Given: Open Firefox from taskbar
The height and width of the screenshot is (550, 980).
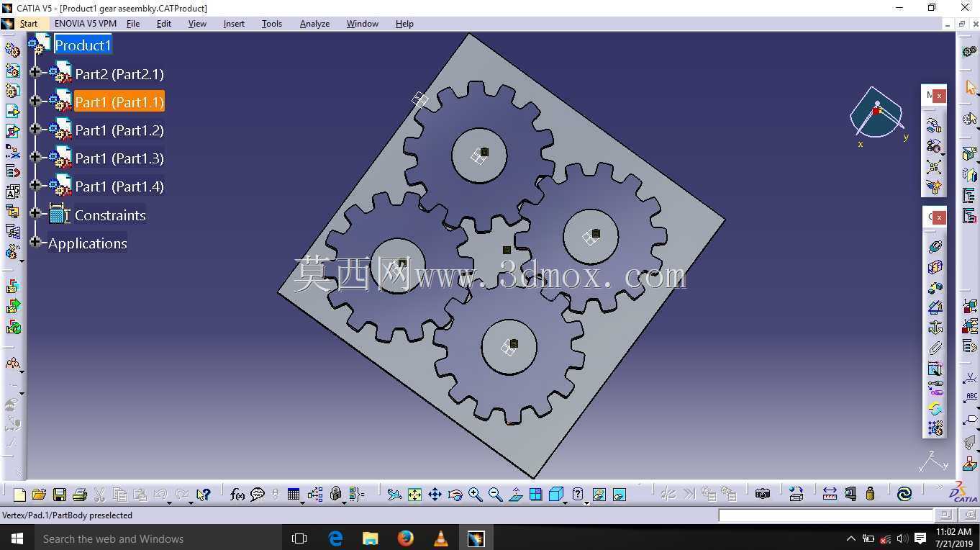Looking at the screenshot, I should pos(405,538).
